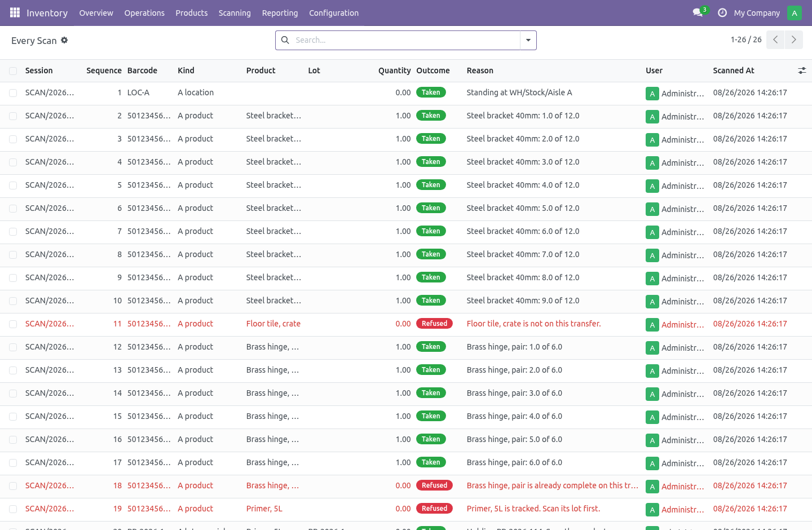
Task: Sort by the Quantity column header
Action: tap(394, 70)
